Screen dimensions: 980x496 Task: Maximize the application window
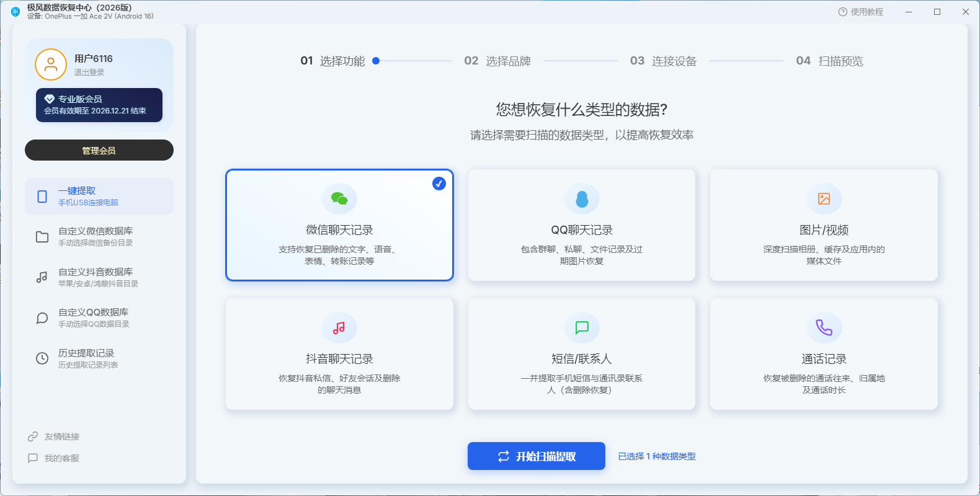tap(937, 12)
